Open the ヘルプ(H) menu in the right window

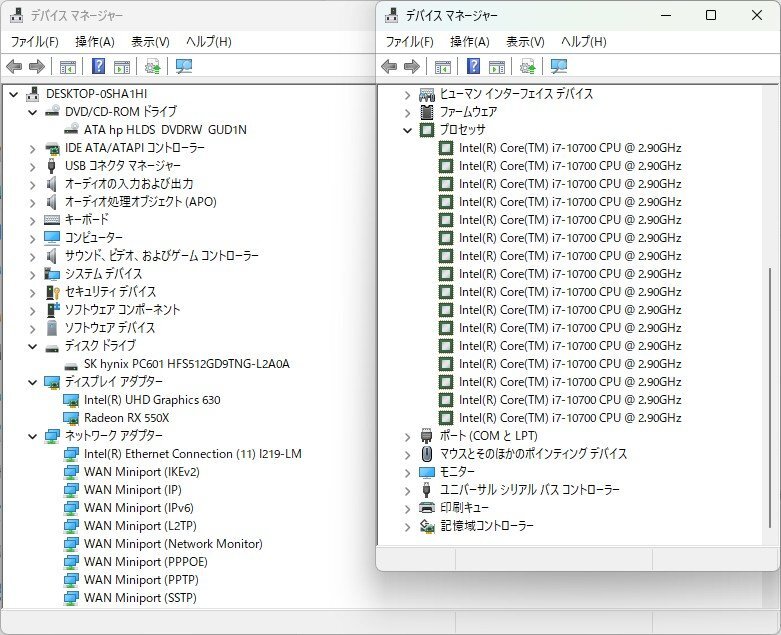[583, 42]
